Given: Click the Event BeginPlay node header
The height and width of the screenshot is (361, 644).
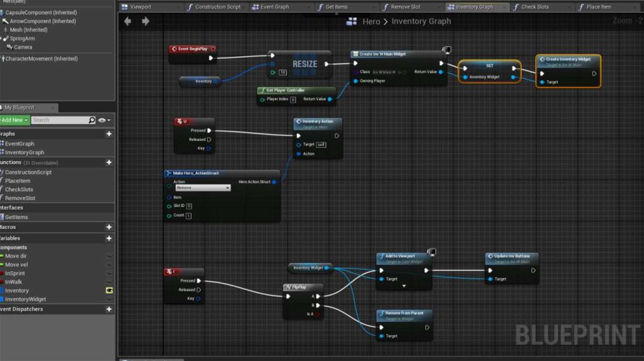Looking at the screenshot, I should click(x=193, y=48).
